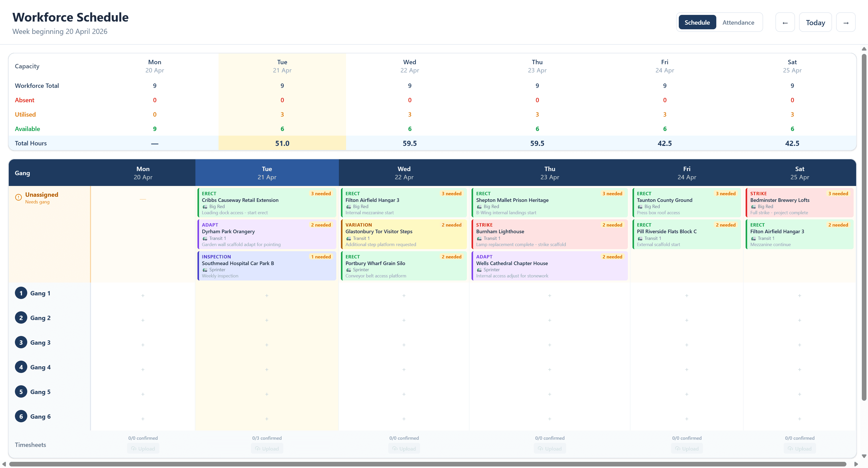Click vehicle icon on Pill Riverside Flats card
This screenshot has width=868, height=468.
pyautogui.click(x=640, y=238)
